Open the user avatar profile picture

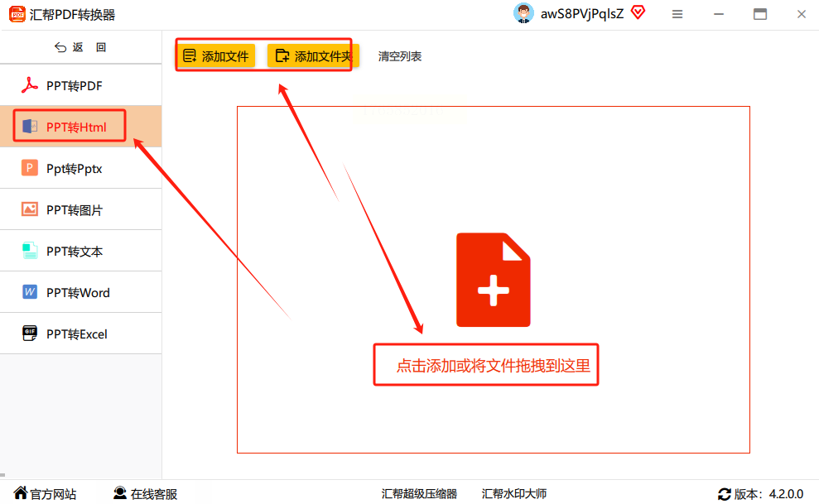pyautogui.click(x=523, y=13)
